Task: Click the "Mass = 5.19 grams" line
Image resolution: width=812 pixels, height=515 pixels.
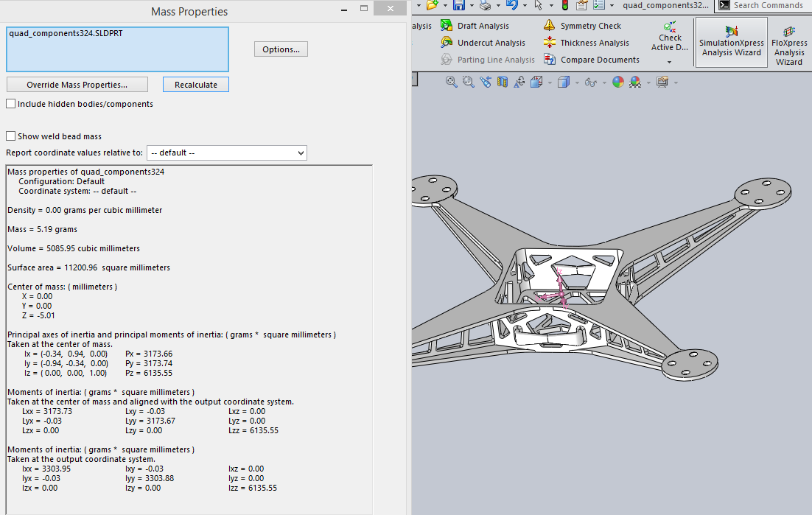Action: tap(43, 229)
